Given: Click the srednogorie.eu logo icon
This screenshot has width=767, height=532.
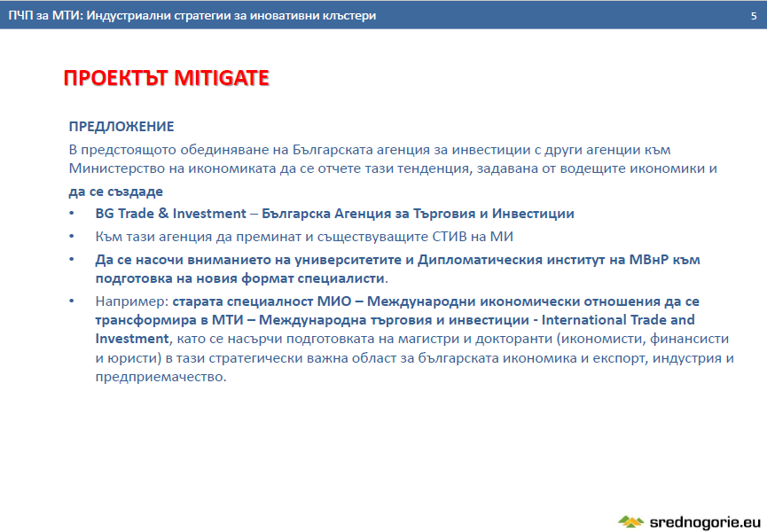Looking at the screenshot, I should (x=631, y=521).
